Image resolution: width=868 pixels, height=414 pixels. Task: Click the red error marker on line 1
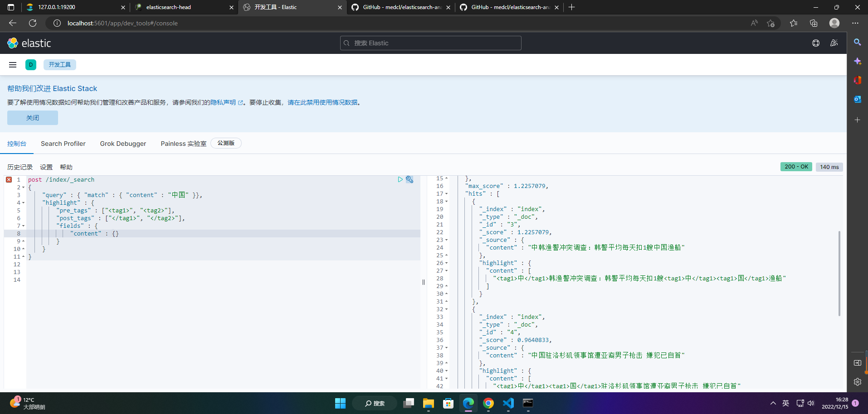point(9,180)
